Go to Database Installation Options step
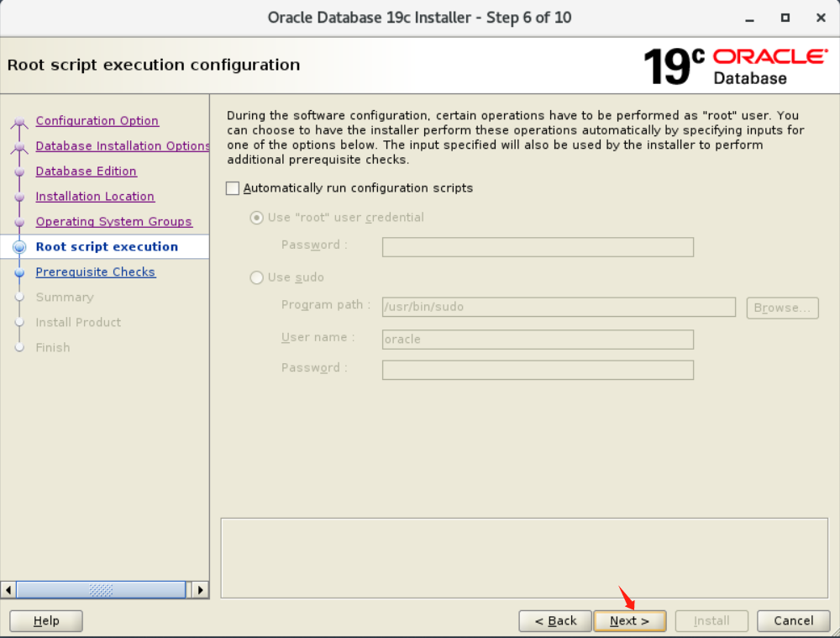The image size is (840, 638). 122,145
